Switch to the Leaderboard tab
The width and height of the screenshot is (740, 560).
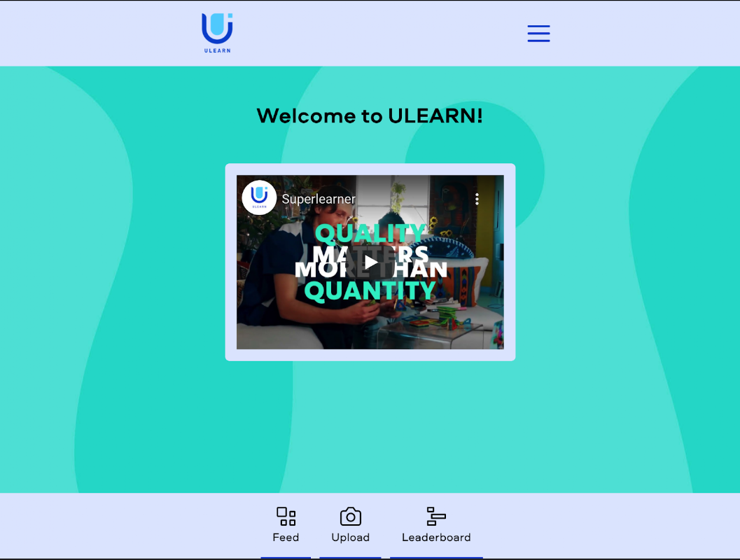[x=436, y=524]
